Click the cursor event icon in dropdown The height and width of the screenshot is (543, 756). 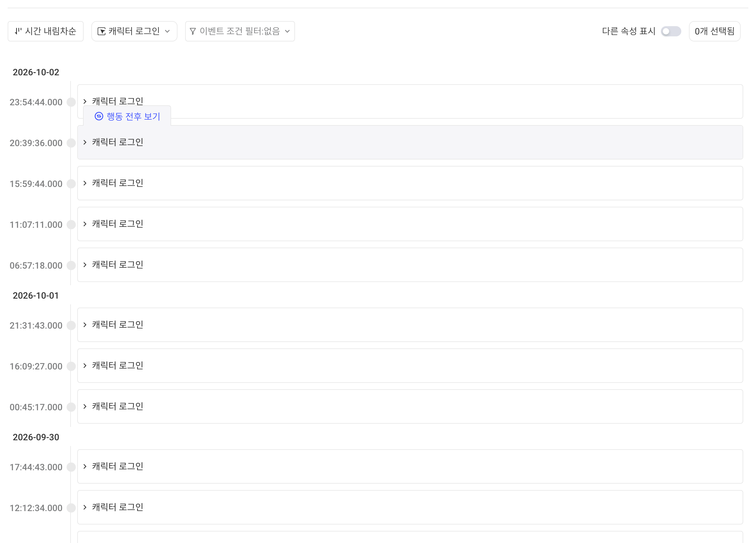click(101, 31)
